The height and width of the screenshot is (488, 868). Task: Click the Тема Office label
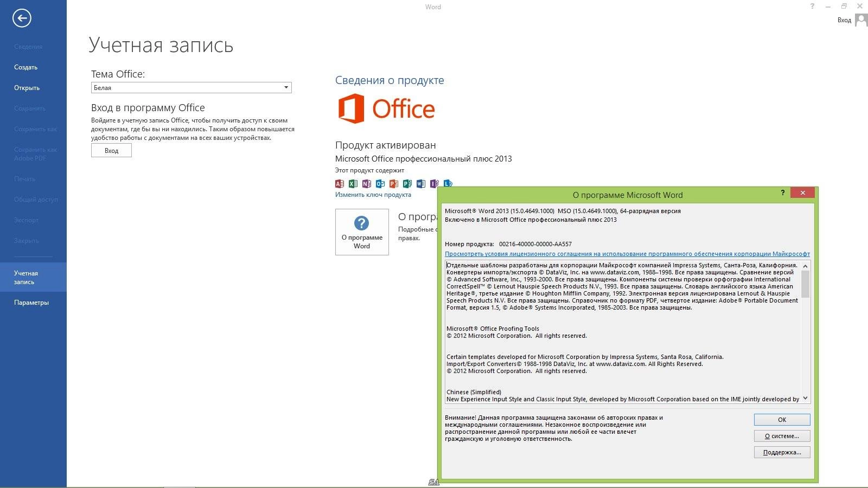pyautogui.click(x=118, y=74)
